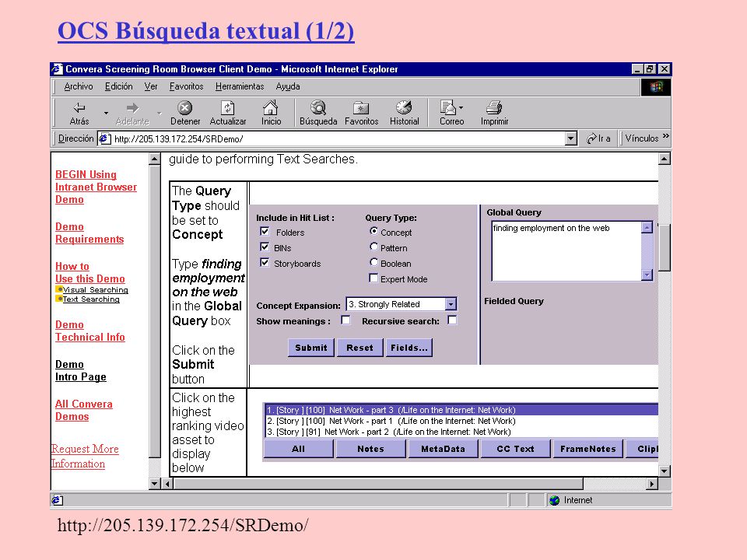Click the IE icon in the title bar
The image size is (747, 560).
pyautogui.click(x=57, y=69)
